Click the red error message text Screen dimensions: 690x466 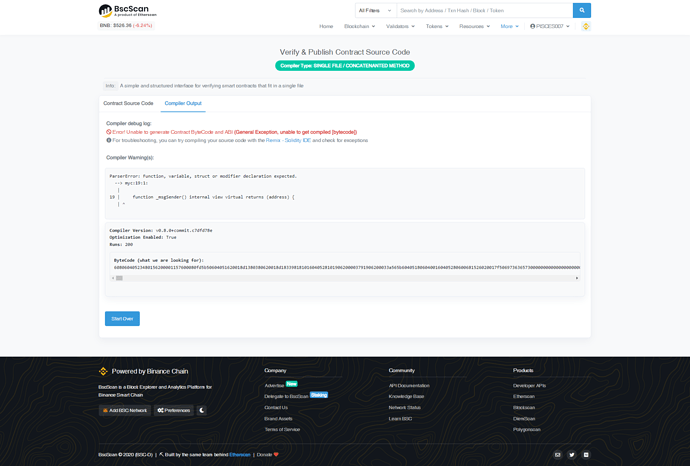pos(235,132)
